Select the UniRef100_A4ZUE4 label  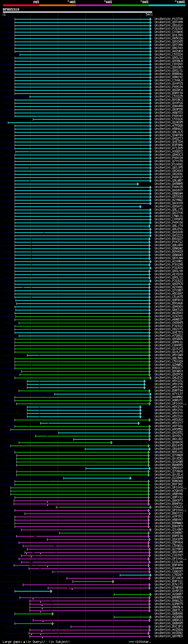coord(169,51)
